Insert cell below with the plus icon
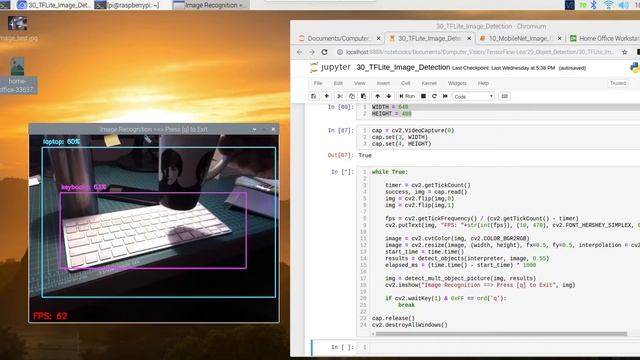640x360 pixels. pos(327,96)
